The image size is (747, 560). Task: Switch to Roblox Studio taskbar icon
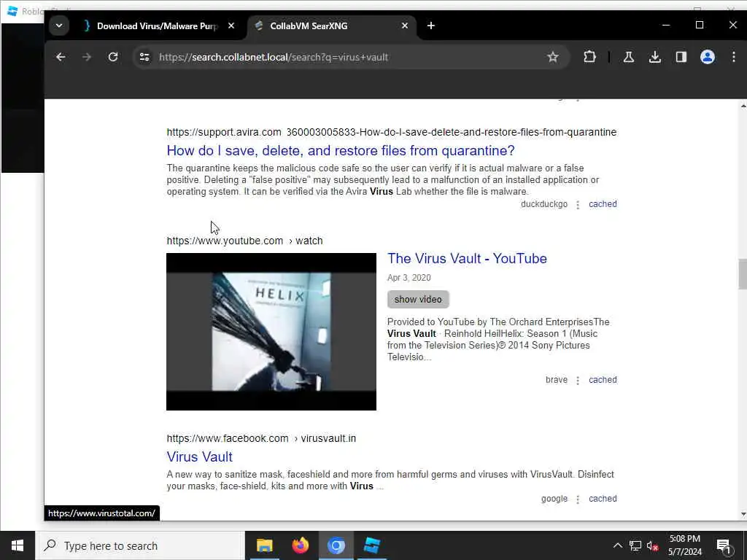371,545
